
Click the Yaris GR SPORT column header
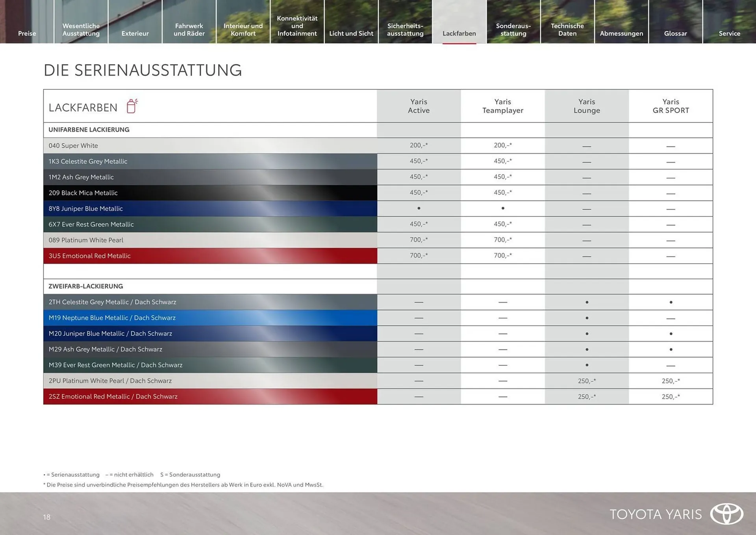[671, 106]
